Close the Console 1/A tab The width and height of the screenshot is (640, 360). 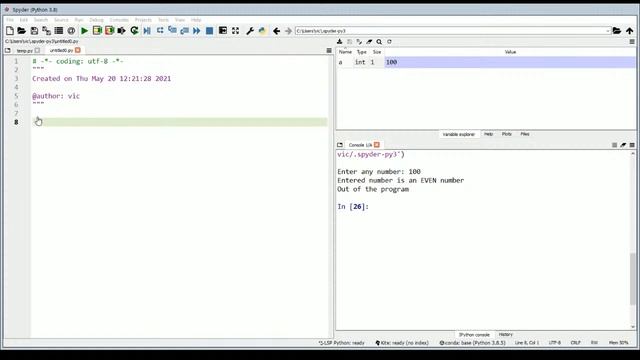click(377, 145)
